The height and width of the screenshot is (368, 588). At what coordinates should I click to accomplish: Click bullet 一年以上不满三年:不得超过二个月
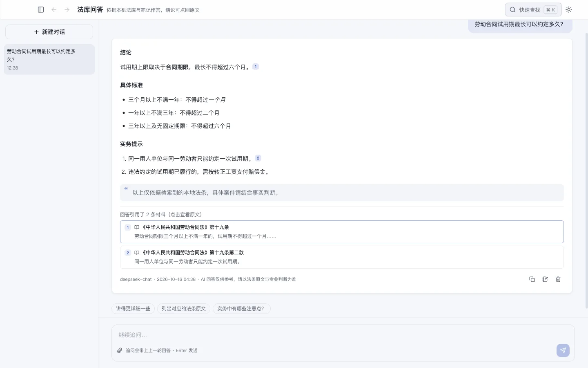coord(174,113)
